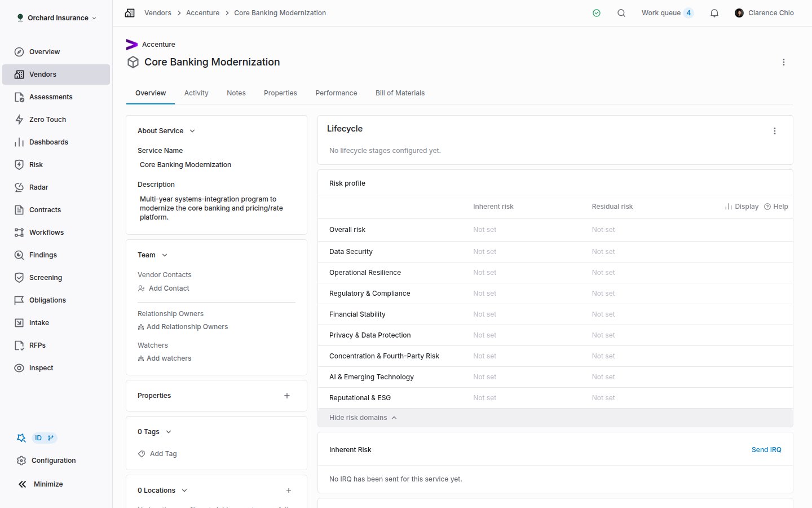Click Add Relationship Owners
The image size is (812, 508).
[183, 327]
